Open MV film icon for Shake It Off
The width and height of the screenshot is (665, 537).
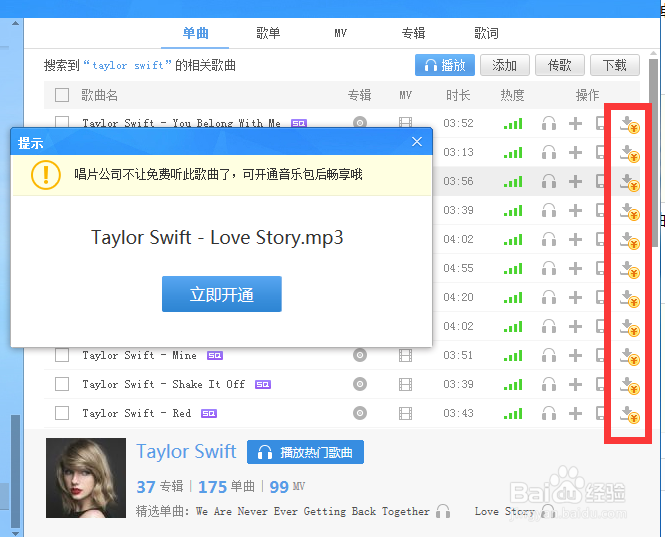[x=405, y=384]
